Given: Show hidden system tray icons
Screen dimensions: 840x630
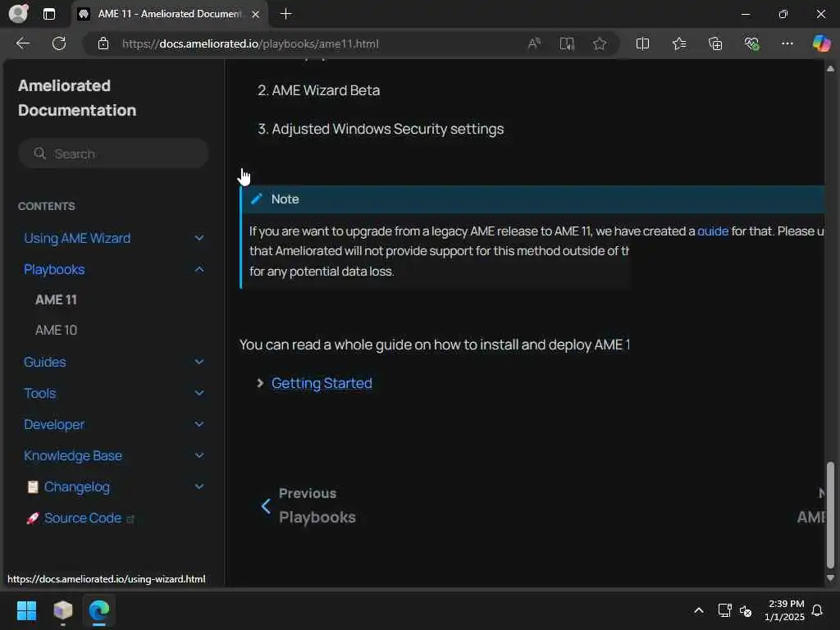Looking at the screenshot, I should [699, 610].
